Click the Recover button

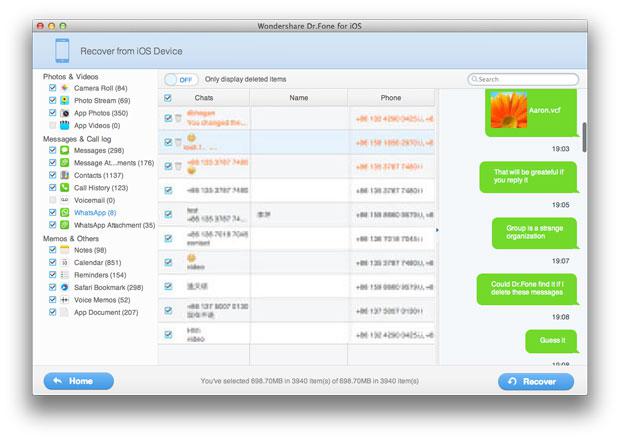536,381
